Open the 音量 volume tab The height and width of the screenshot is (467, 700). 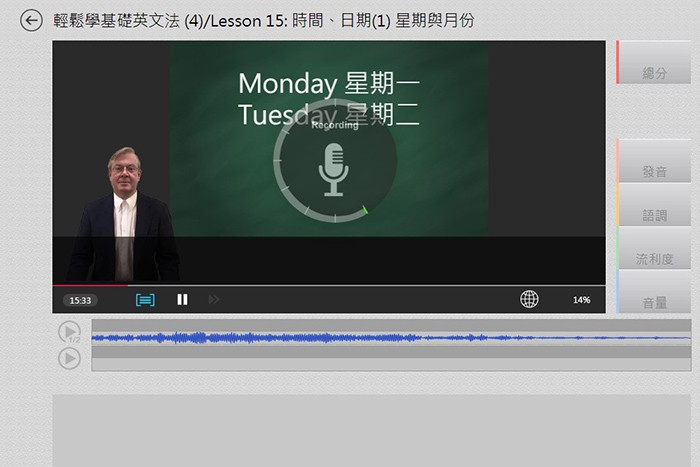[x=655, y=302]
